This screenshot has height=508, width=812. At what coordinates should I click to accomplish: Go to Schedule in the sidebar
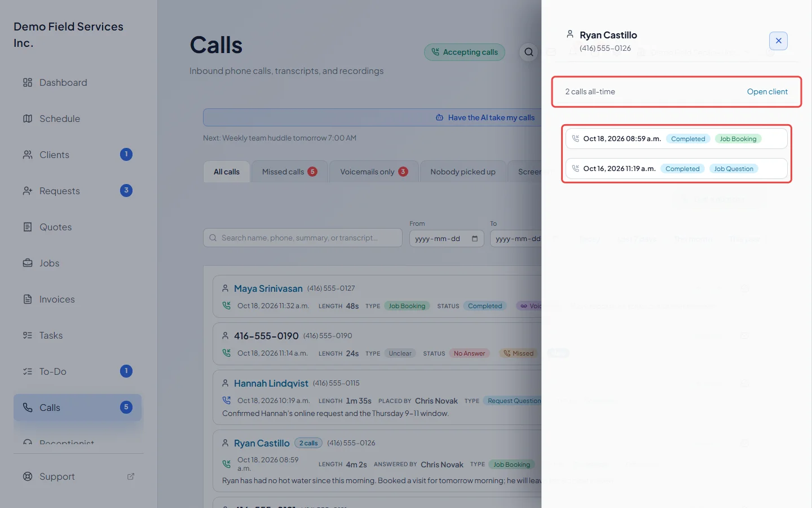(78, 119)
